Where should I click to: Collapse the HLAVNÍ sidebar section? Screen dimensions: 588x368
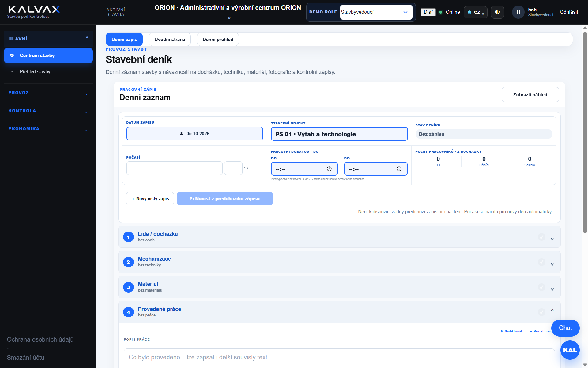(x=48, y=39)
